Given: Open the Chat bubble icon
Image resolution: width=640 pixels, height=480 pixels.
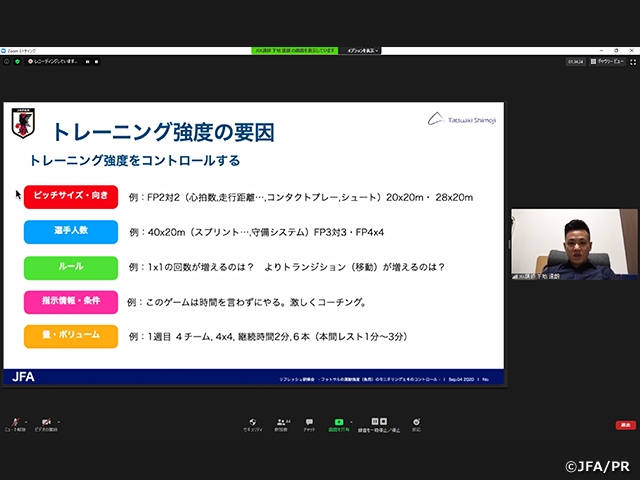Looking at the screenshot, I should pyautogui.click(x=310, y=421).
